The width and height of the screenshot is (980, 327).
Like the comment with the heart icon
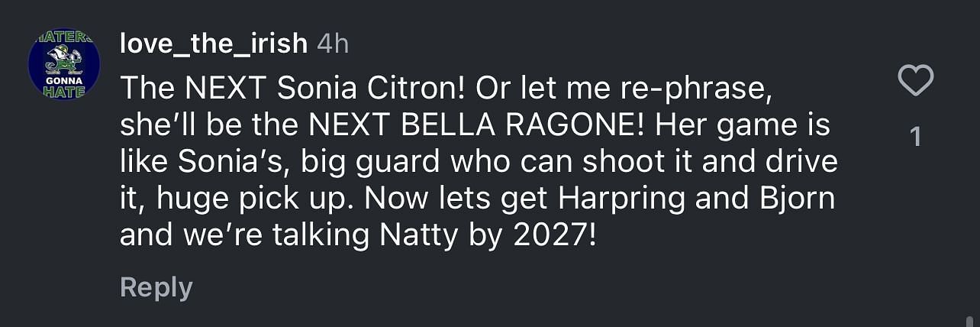coord(916,81)
